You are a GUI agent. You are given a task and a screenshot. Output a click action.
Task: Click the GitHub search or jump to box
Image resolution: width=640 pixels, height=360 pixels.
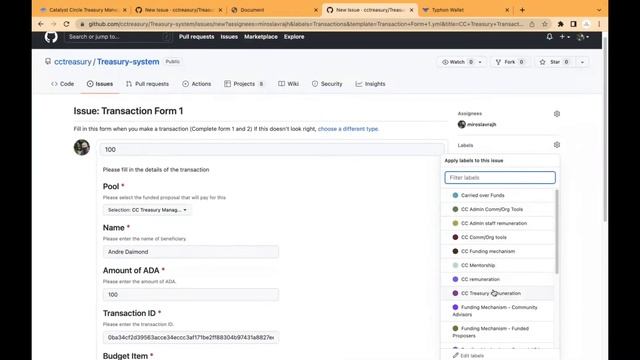[x=118, y=37]
